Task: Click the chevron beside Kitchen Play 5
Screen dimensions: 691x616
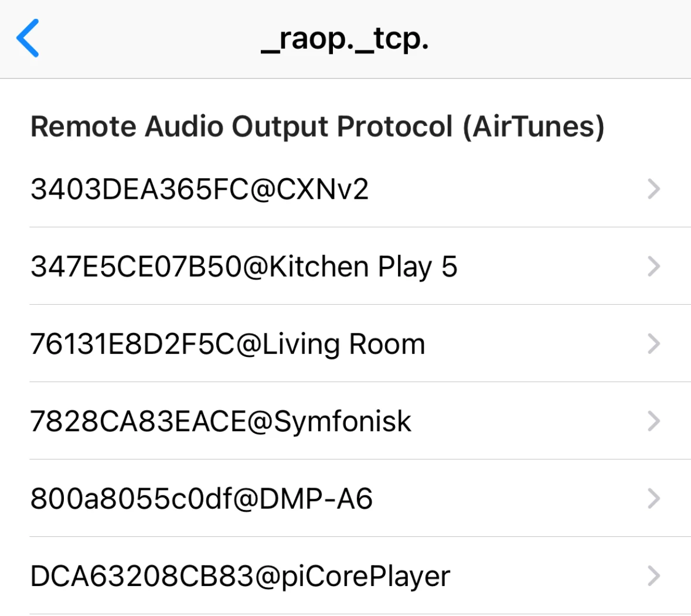Action: click(x=653, y=267)
